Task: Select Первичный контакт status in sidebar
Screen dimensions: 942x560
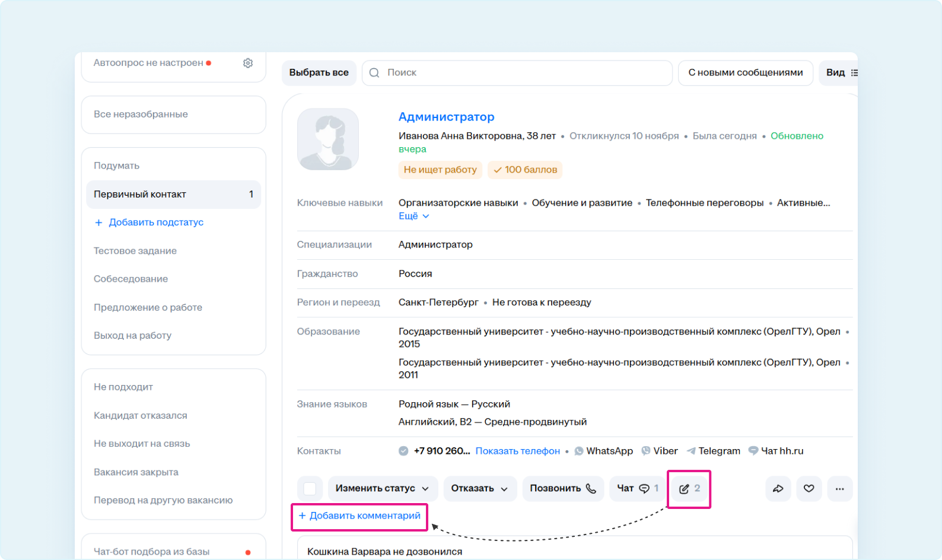Action: [x=173, y=195]
